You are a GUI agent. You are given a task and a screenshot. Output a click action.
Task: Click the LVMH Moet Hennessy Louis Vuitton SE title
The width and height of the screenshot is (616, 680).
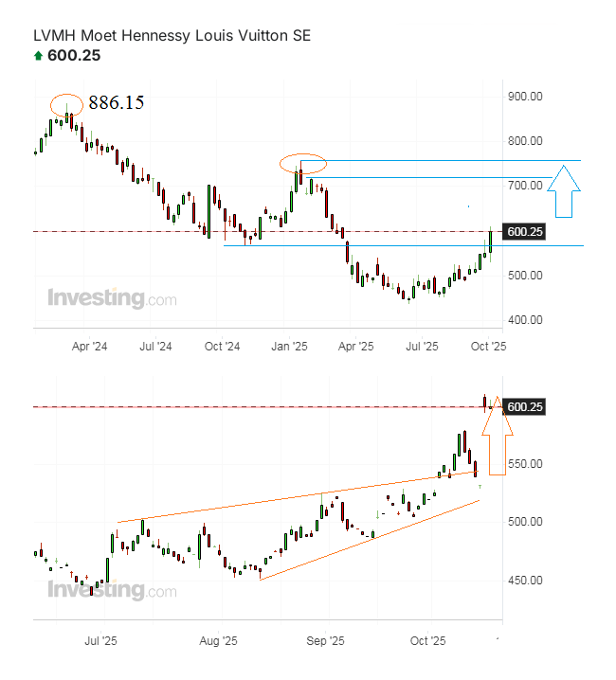[172, 36]
